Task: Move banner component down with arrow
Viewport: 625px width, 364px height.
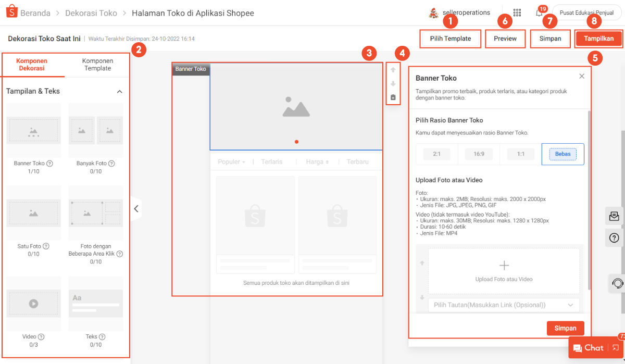Action: [x=393, y=83]
